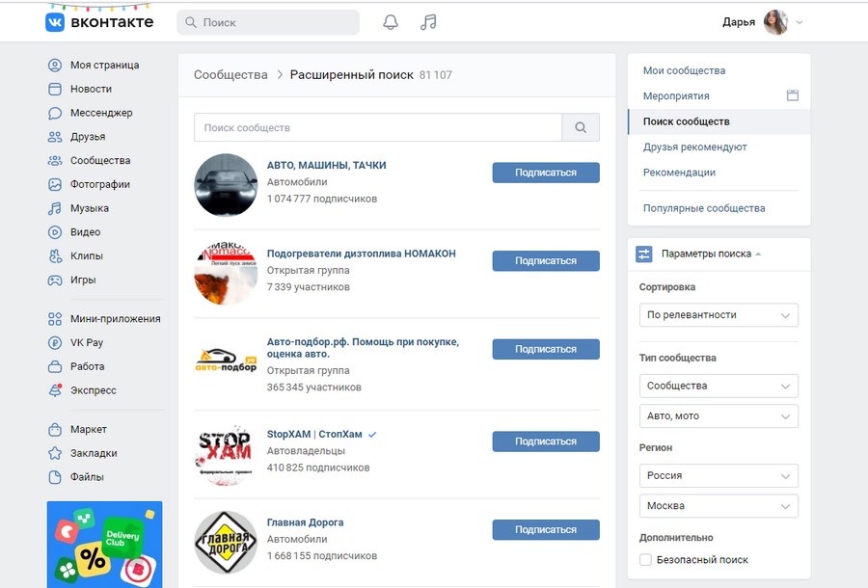Open the profile menu arrow next to Дарья
The height and width of the screenshot is (588, 868).
point(800,22)
